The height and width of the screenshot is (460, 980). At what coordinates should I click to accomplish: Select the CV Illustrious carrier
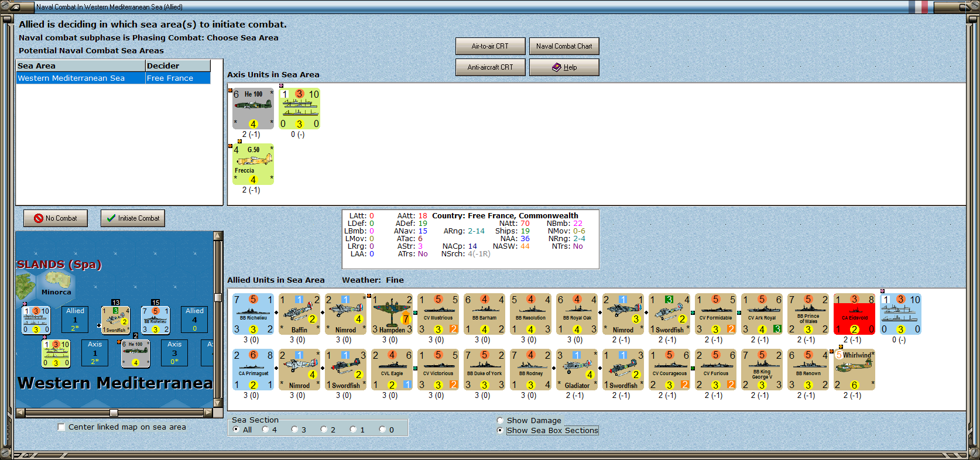tap(438, 314)
